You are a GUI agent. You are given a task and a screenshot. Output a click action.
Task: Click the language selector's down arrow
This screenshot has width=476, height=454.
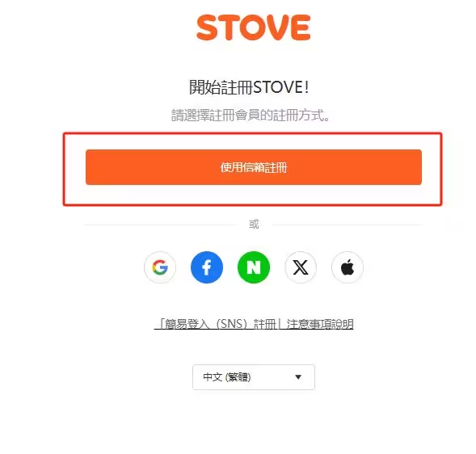298,377
